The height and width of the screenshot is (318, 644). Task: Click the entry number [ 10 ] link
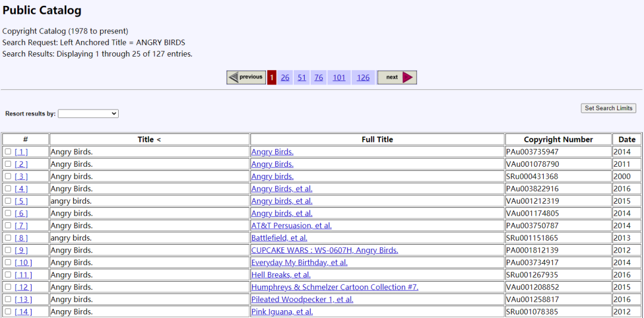[x=23, y=263]
